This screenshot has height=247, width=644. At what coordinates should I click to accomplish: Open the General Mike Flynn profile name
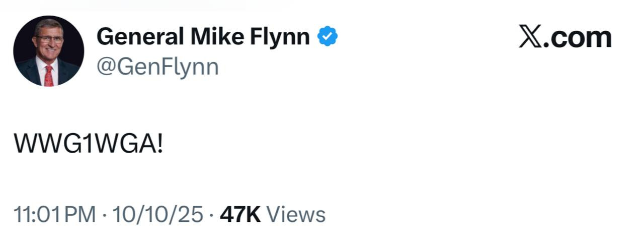click(x=203, y=37)
